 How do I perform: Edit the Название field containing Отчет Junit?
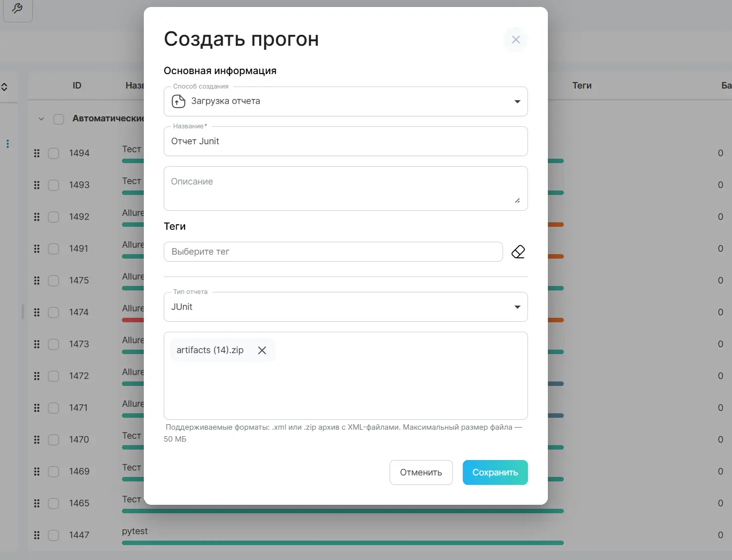[x=345, y=141]
